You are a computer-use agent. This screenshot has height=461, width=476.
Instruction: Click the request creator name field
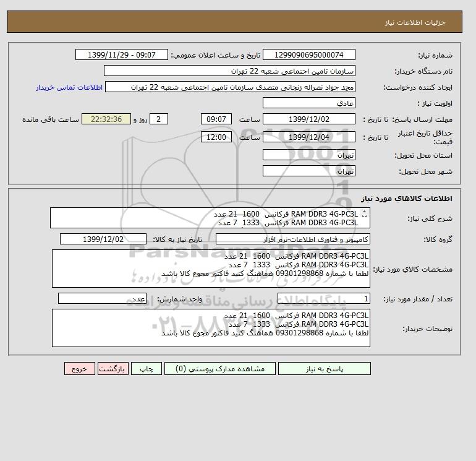click(x=230, y=87)
